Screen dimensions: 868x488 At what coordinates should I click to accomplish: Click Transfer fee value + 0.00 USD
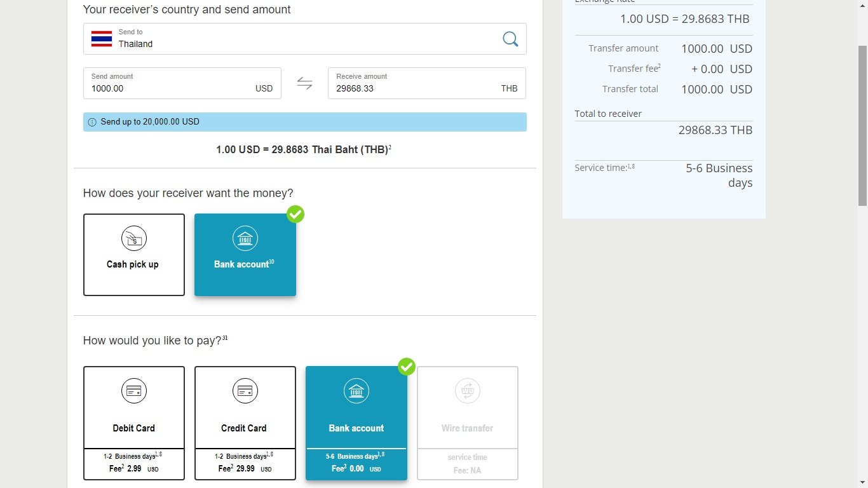point(722,69)
